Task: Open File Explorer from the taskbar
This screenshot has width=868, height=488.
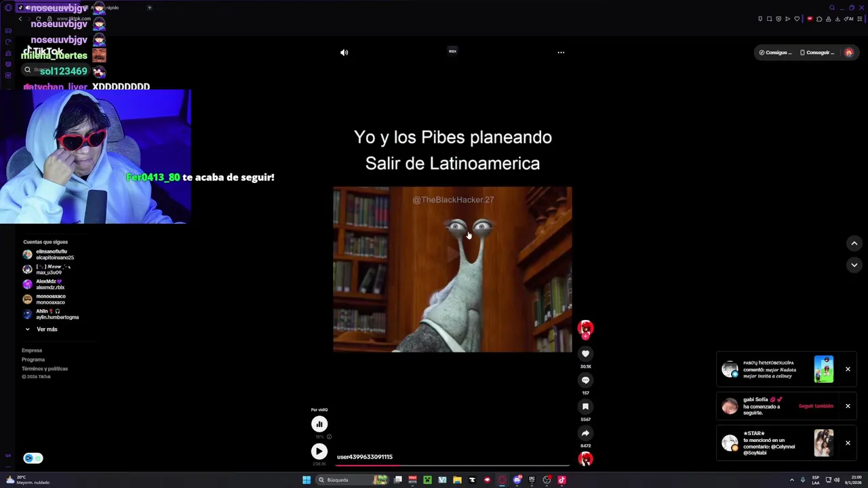Action: (457, 480)
